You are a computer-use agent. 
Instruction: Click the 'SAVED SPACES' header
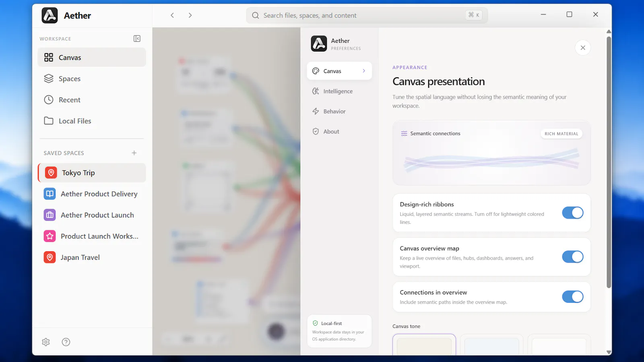coord(64,153)
